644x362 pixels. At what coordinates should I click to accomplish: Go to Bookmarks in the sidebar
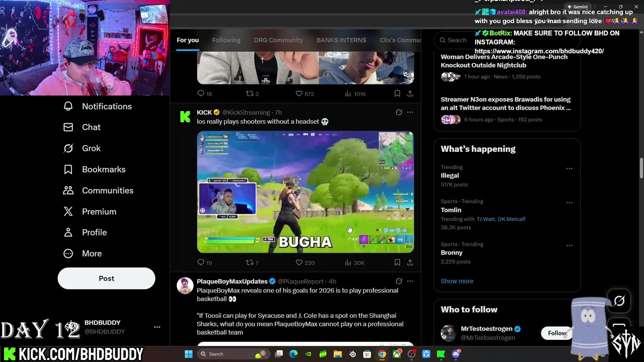click(94, 169)
